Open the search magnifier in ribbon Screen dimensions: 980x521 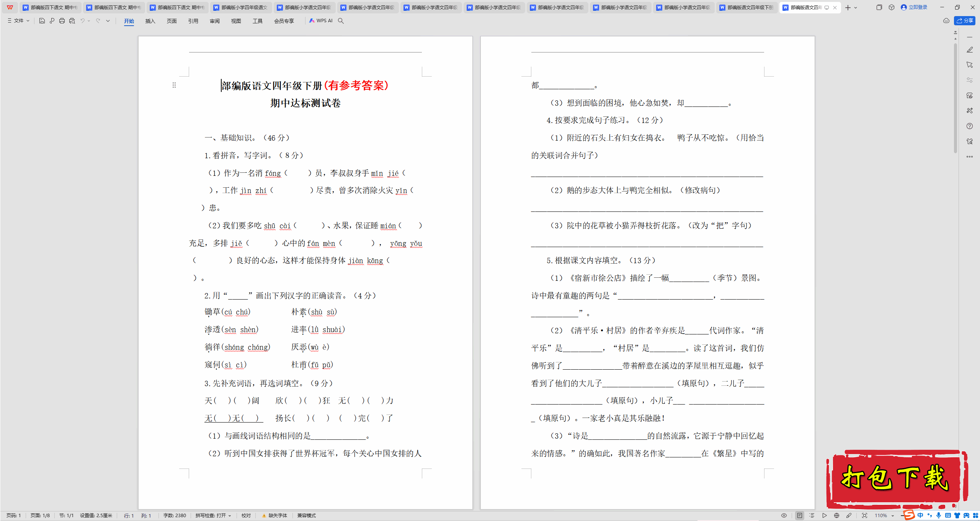341,21
